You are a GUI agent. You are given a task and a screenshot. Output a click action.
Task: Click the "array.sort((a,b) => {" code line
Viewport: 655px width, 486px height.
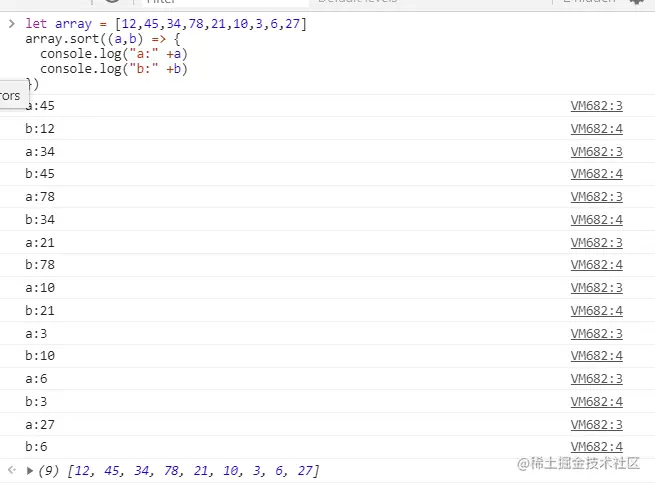(x=103, y=39)
